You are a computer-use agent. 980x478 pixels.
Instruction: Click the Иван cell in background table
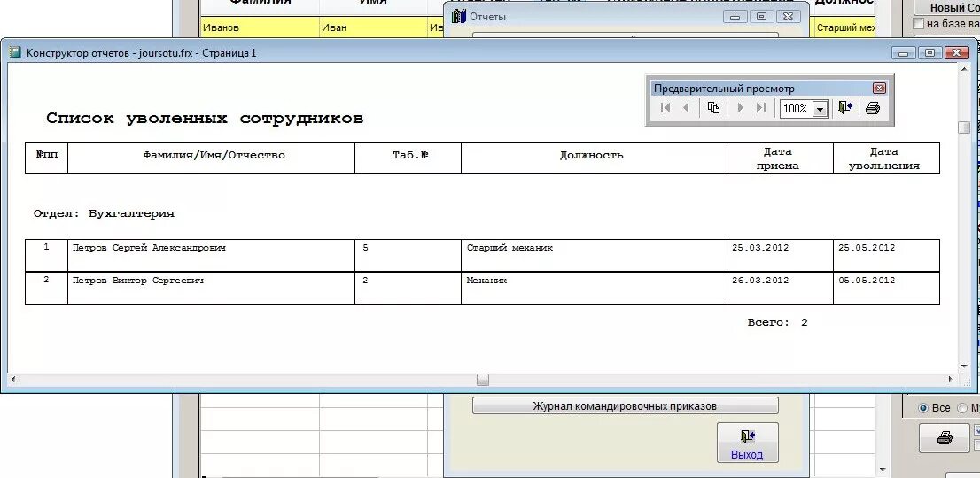[x=374, y=27]
